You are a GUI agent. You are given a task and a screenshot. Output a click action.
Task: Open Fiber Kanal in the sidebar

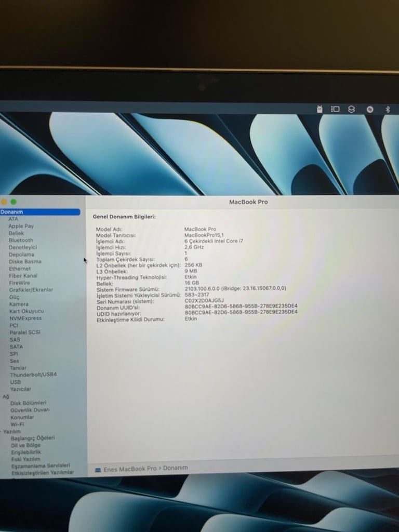click(23, 276)
